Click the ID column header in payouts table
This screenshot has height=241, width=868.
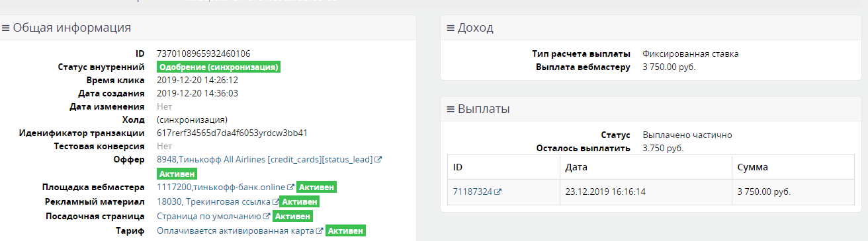coord(503,168)
